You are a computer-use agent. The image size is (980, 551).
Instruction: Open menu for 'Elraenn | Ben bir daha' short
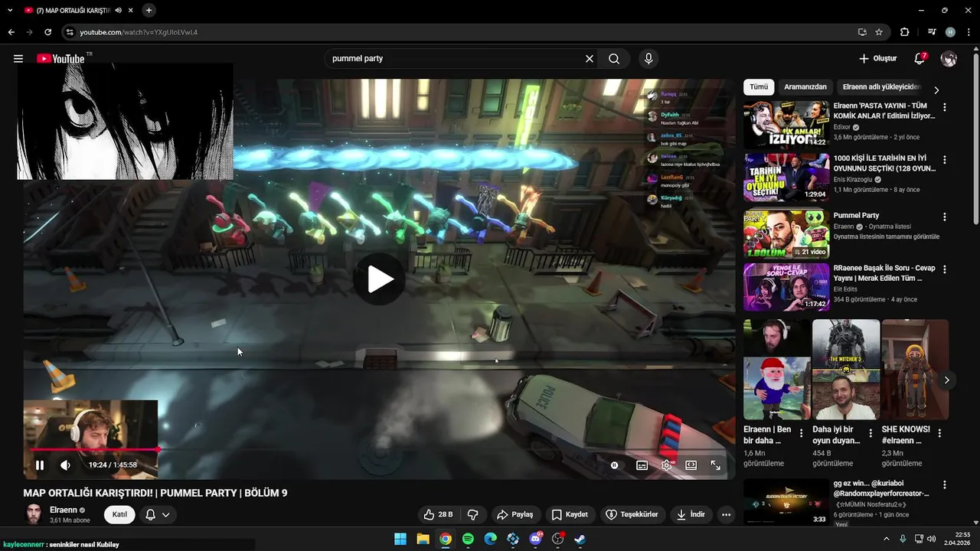point(802,433)
